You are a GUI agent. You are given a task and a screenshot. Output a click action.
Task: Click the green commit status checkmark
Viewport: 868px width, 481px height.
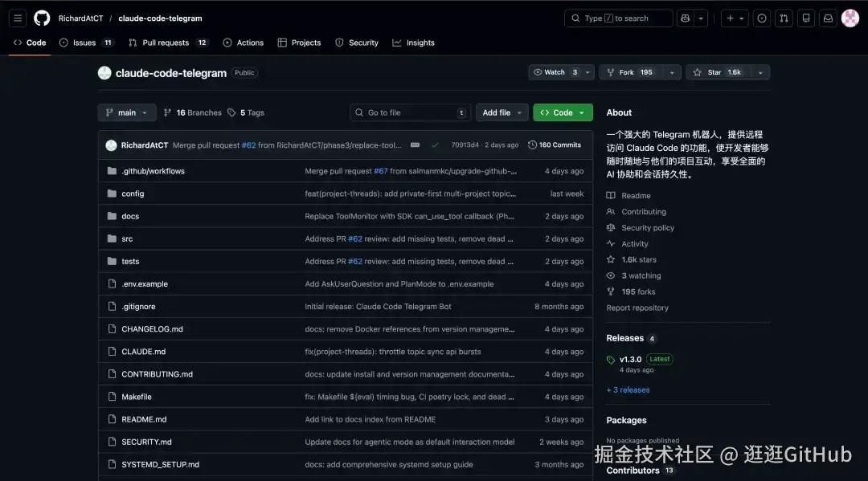(435, 145)
